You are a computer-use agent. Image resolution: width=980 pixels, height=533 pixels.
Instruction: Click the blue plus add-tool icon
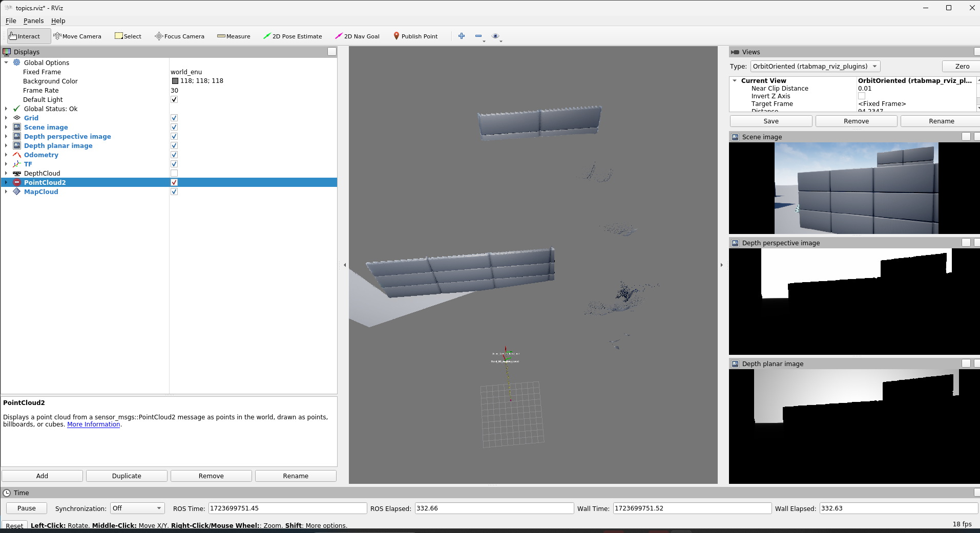coord(462,36)
